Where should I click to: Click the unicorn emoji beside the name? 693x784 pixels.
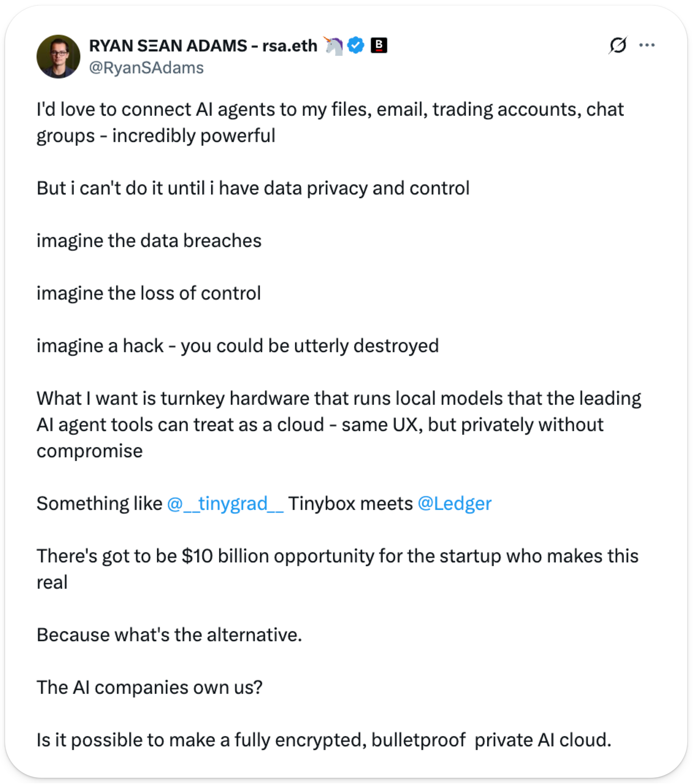pyautogui.click(x=333, y=46)
